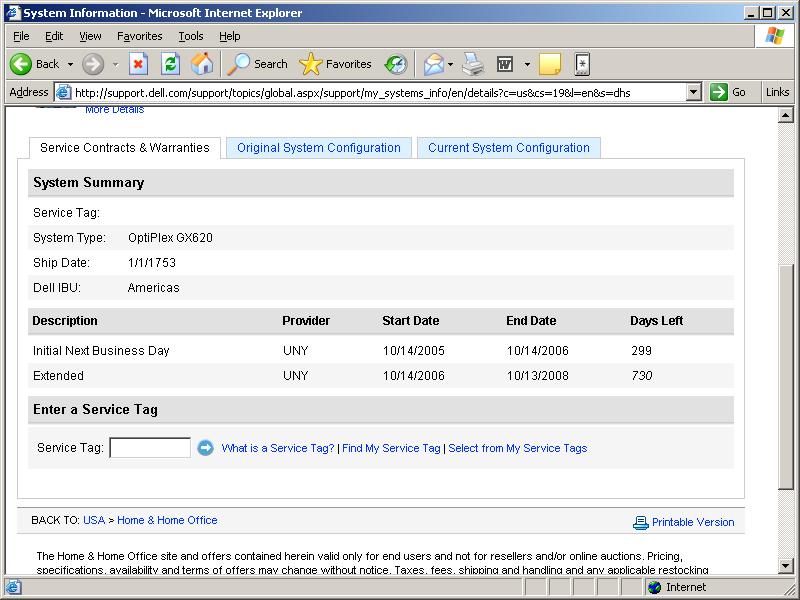This screenshot has width=800, height=600.
Task: Click the end date 10/13/2008
Action: point(538,376)
